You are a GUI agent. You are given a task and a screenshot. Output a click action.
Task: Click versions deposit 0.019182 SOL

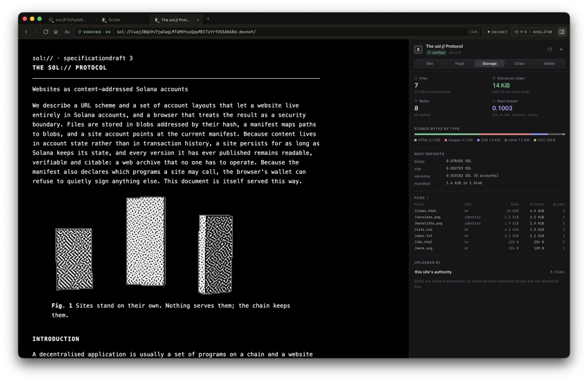pyautogui.click(x=472, y=176)
